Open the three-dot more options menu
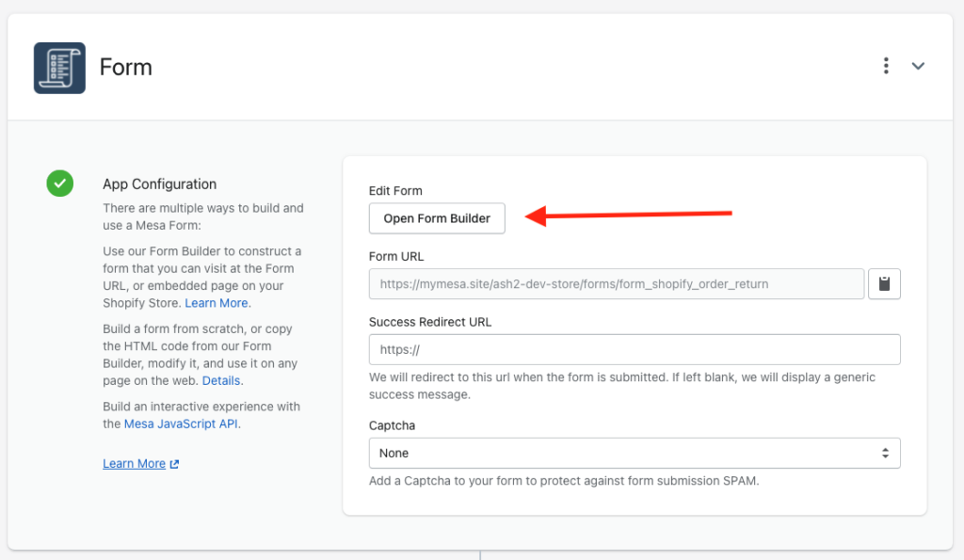The width and height of the screenshot is (964, 560). (x=886, y=66)
